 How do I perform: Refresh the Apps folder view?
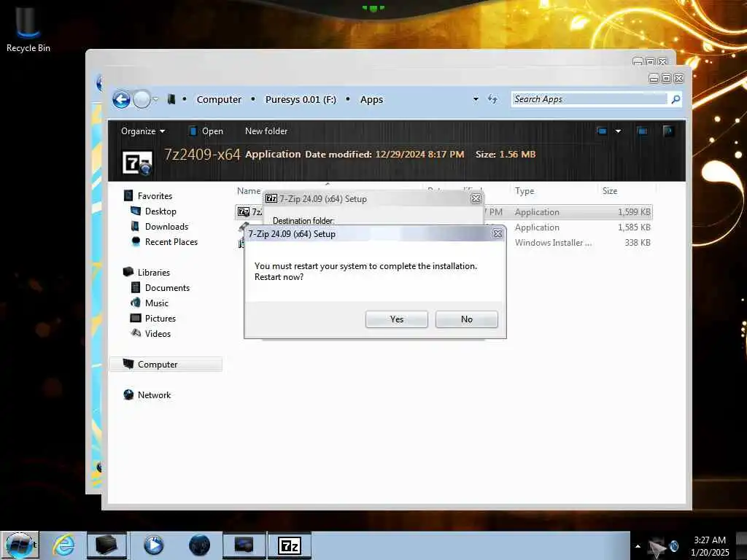pos(492,99)
